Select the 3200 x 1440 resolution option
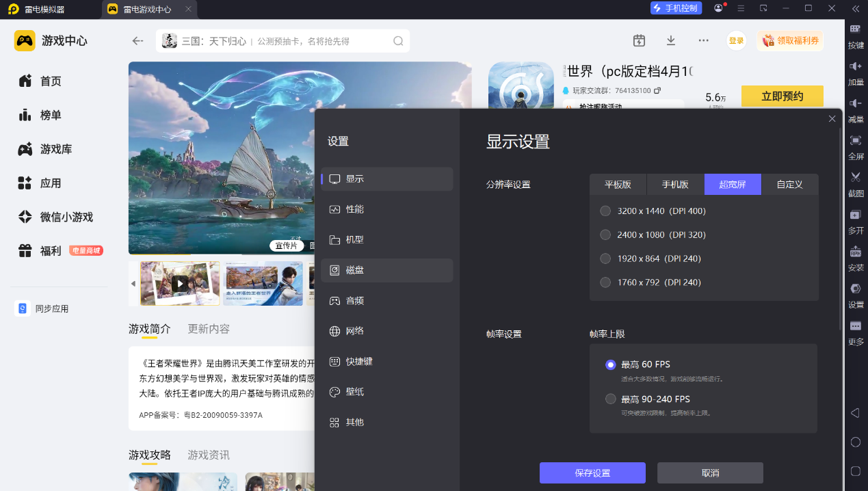 (605, 211)
